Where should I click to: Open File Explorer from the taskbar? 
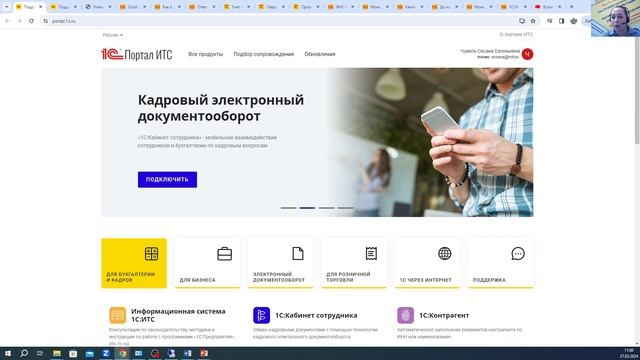(x=57, y=353)
